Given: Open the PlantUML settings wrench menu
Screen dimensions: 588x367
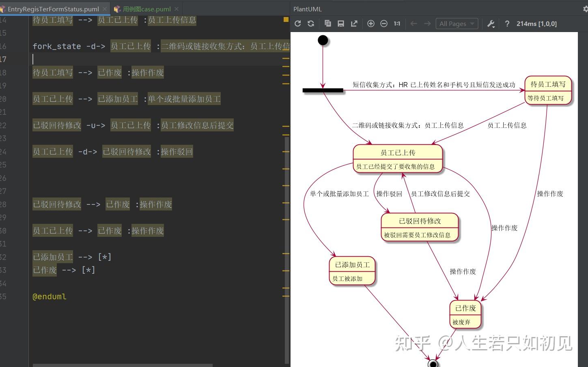Looking at the screenshot, I should click(x=490, y=24).
